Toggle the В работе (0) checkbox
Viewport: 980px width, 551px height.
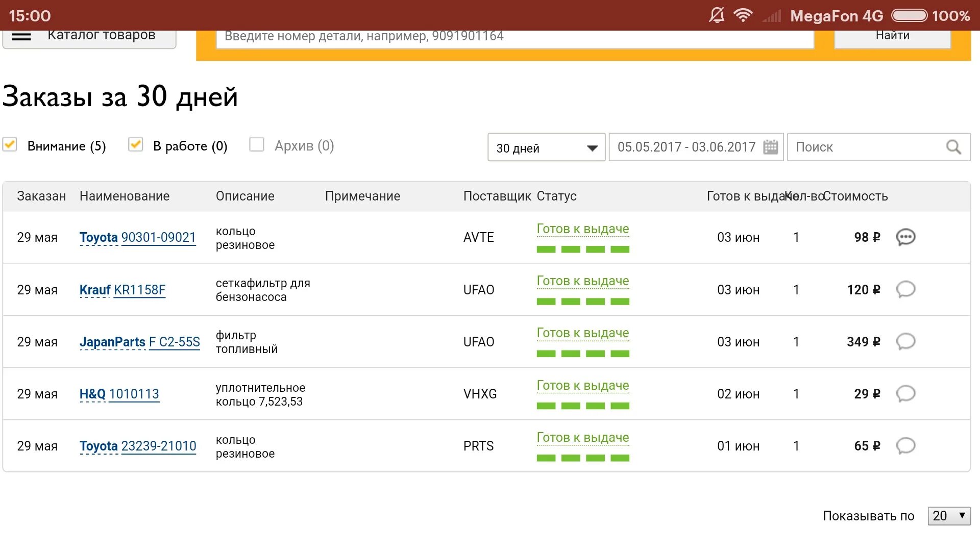coord(135,144)
